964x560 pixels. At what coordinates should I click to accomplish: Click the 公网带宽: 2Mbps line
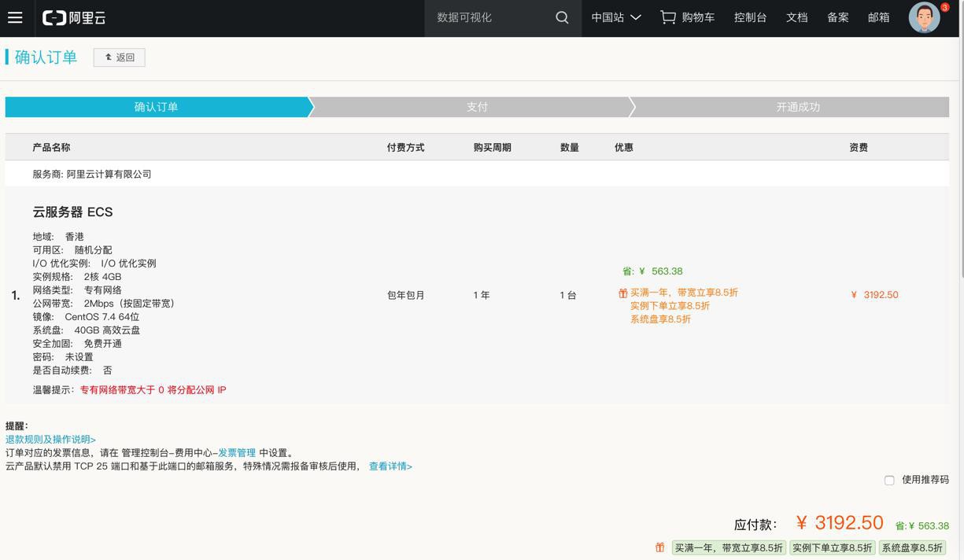[x=103, y=304]
